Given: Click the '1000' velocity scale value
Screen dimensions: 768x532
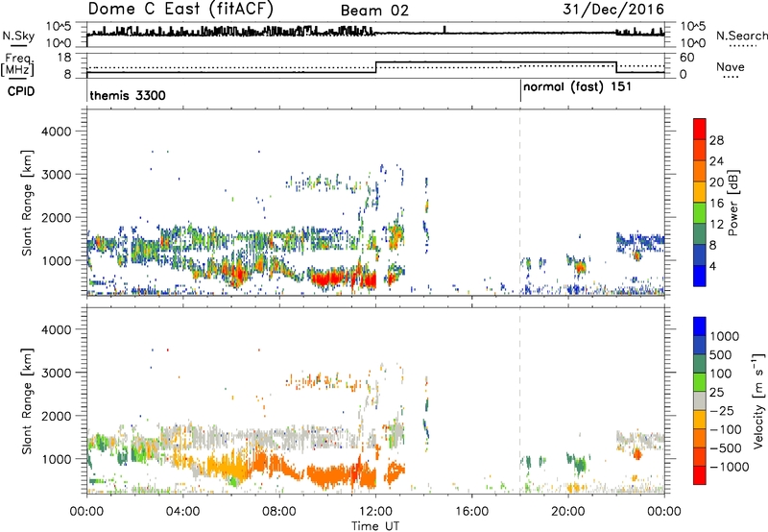Looking at the screenshot, I should pyautogui.click(x=725, y=336).
